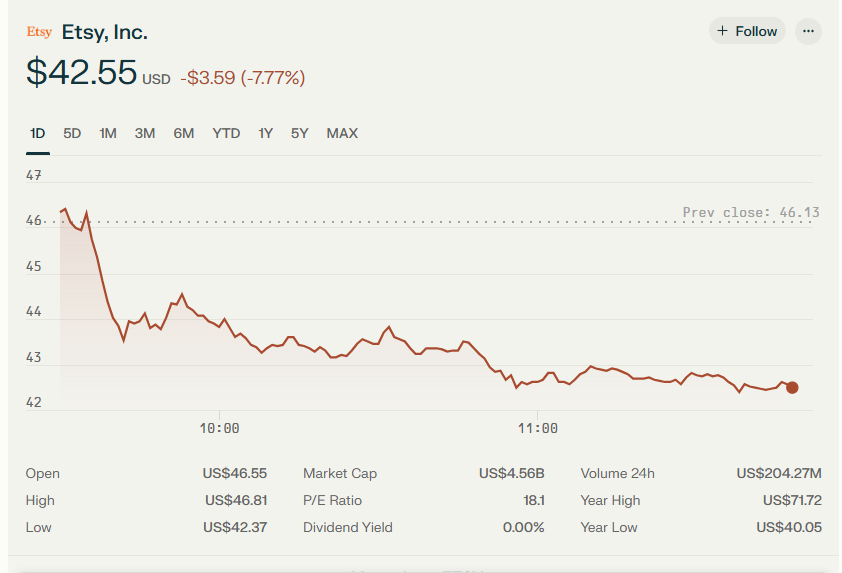The image size is (842, 573).
Task: Switch to the 1M range tab
Action: [108, 133]
